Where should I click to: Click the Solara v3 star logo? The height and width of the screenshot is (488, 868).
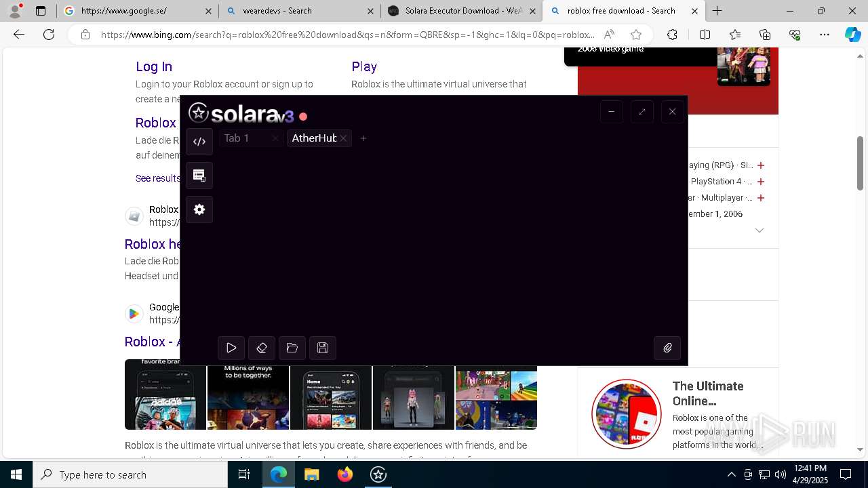(198, 113)
